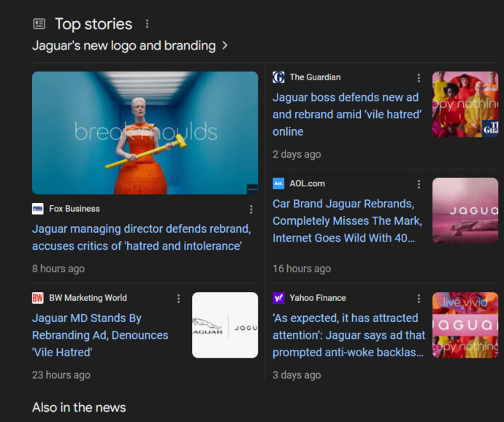Open 'As expected, it has attracted attention' article
The height and width of the screenshot is (422, 504).
pos(348,335)
